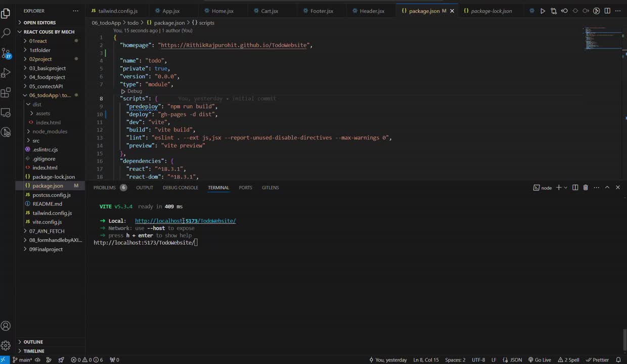Maximize the terminal panel with chevron up

(x=607, y=188)
